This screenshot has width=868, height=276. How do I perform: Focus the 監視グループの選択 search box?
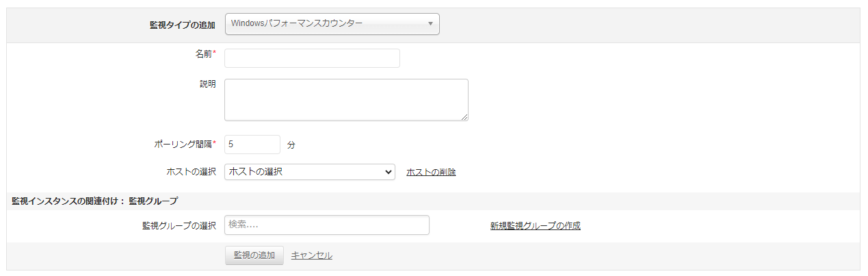pos(327,225)
